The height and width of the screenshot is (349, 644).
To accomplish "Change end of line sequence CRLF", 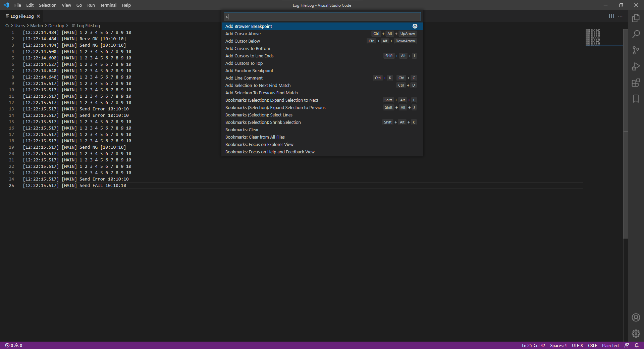I will tap(592, 345).
